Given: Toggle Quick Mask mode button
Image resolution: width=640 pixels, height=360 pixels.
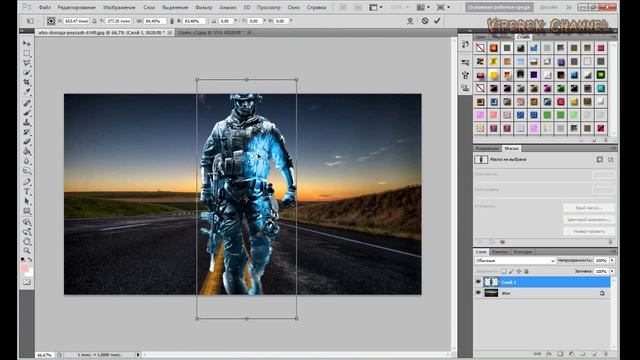Looking at the screenshot, I should coord(27,282).
